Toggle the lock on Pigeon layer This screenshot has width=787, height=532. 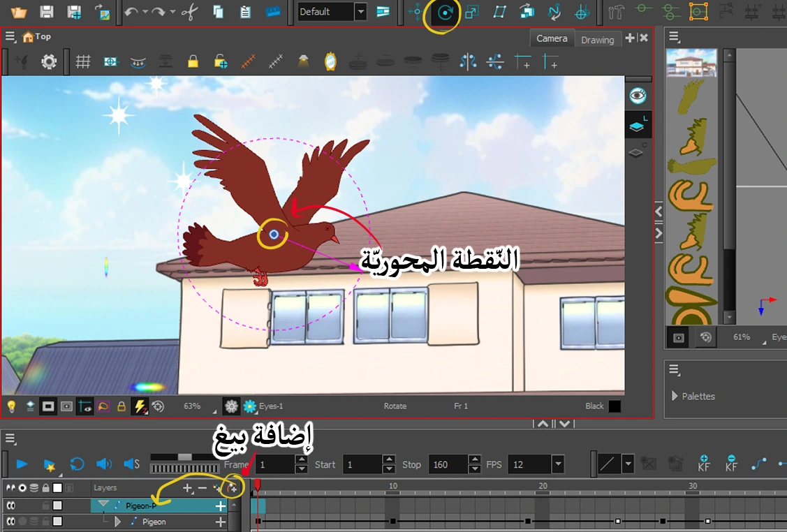[45, 522]
